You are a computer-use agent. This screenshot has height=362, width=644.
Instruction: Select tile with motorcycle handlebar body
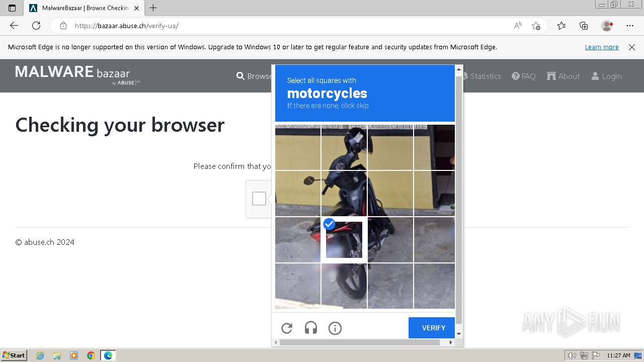coord(344,194)
